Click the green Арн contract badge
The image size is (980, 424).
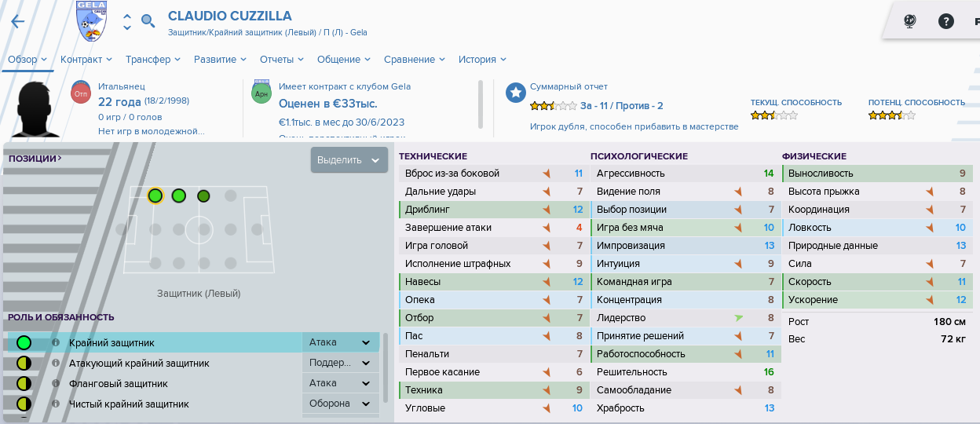261,93
